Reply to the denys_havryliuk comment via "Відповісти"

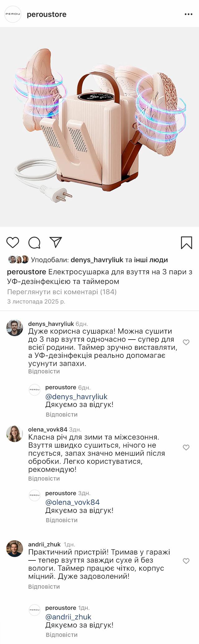[44, 371]
